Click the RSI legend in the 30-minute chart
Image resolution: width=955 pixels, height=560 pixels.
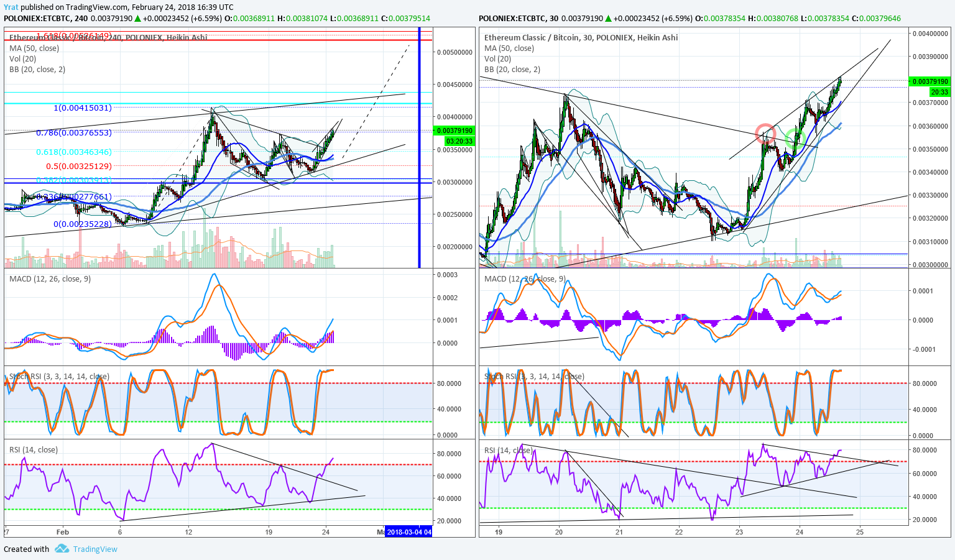click(x=508, y=451)
